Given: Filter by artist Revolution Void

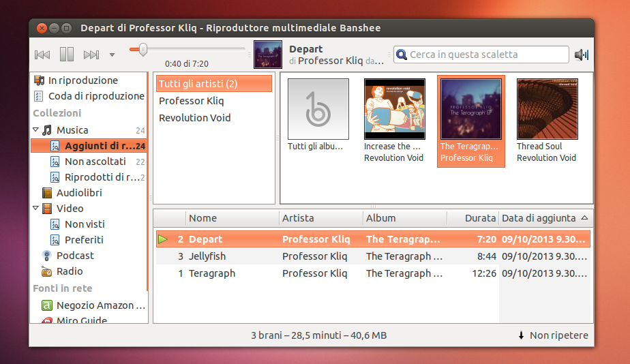Looking at the screenshot, I should click(x=194, y=118).
